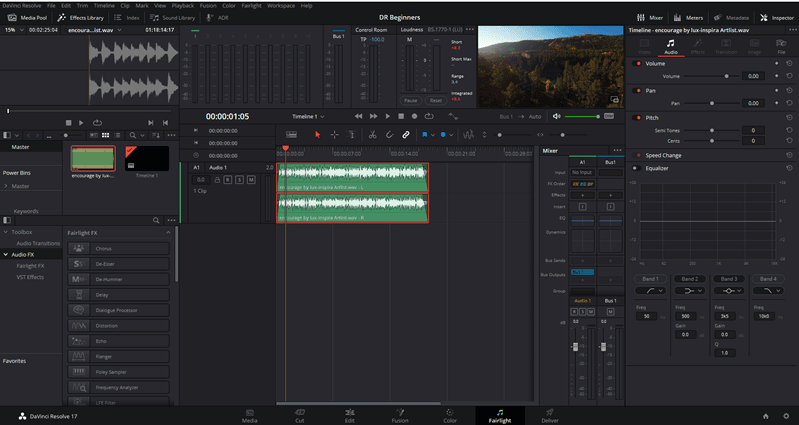Image resolution: width=799 pixels, height=425 pixels.
Task: Switch to the Deliver page
Action: click(550, 416)
